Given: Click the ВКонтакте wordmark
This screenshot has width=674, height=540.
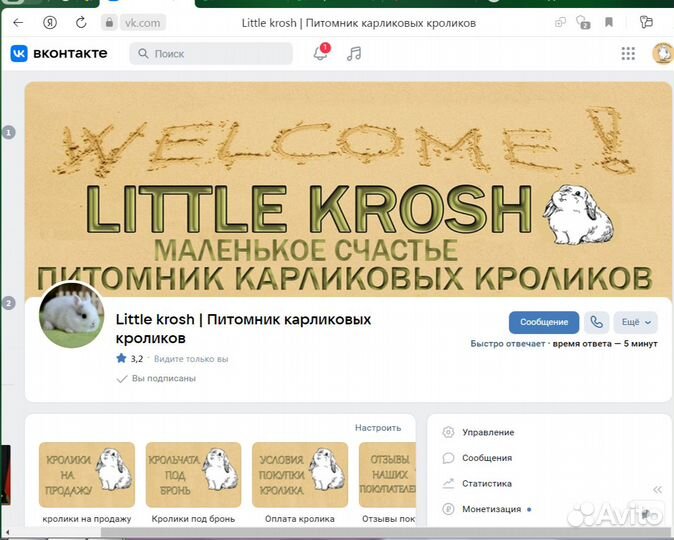Looking at the screenshot, I should click(70, 53).
